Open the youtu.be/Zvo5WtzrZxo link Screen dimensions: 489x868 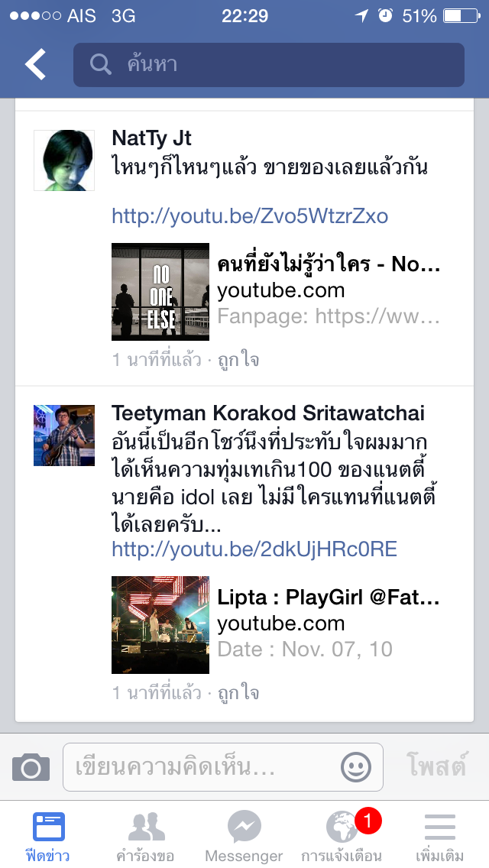(250, 216)
